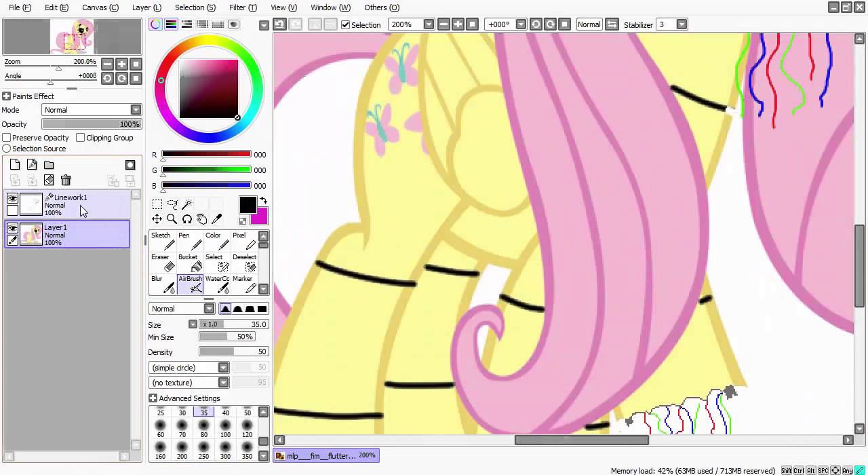Pick the move layer tool

coord(157,219)
